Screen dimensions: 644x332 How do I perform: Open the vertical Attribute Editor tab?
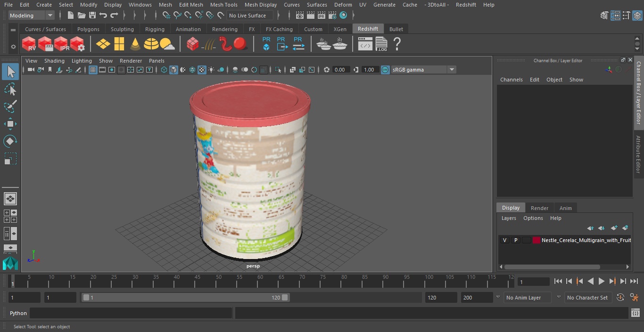pos(638,154)
